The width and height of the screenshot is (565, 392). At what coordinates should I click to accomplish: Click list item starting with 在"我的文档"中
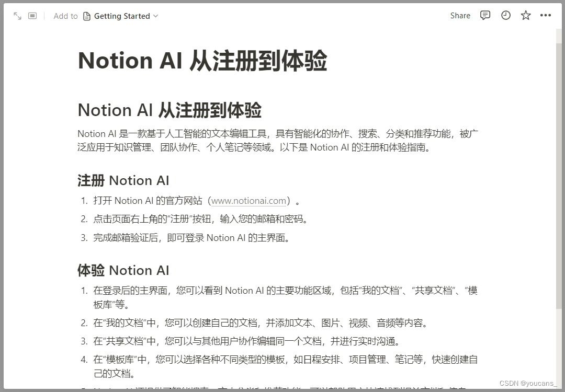tap(260, 323)
